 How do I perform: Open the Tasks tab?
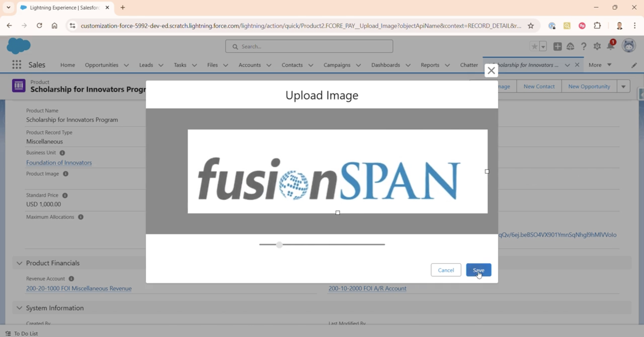[x=180, y=65]
